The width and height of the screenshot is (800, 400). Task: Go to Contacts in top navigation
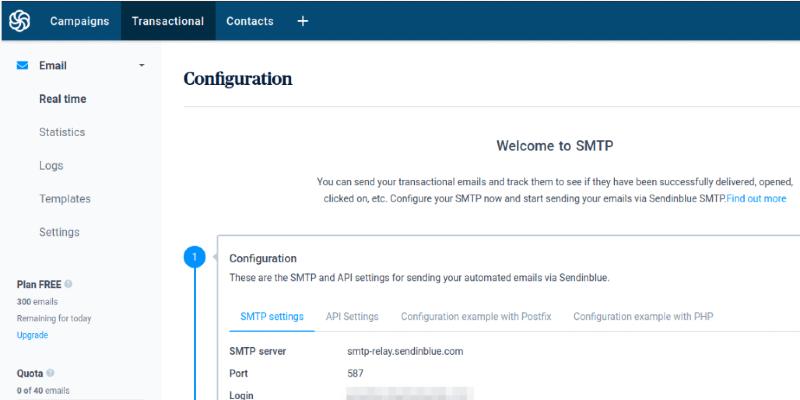click(x=251, y=21)
